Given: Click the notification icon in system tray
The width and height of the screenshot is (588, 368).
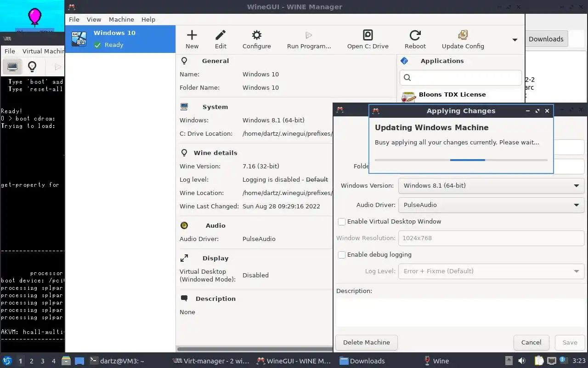Looking at the screenshot, I should point(563,361).
